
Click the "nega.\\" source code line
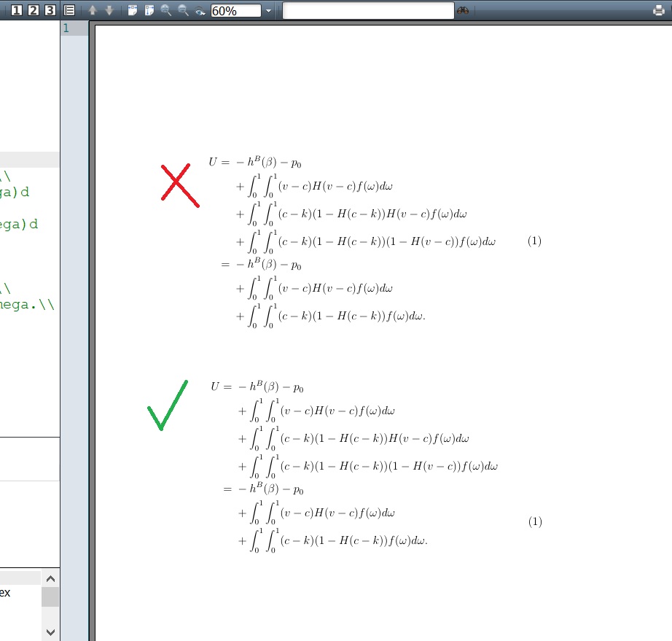[x=27, y=304]
